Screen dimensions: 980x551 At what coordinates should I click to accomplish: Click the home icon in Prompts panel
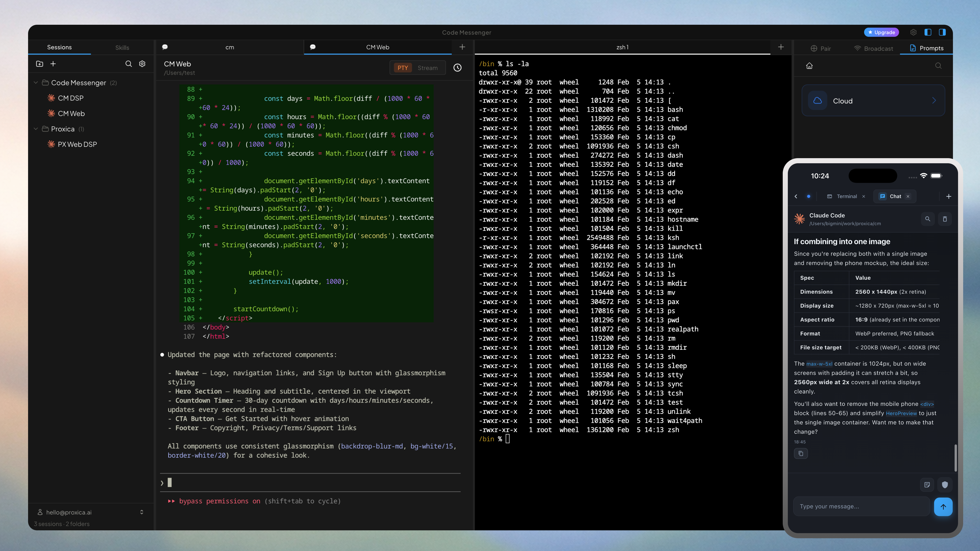[809, 66]
